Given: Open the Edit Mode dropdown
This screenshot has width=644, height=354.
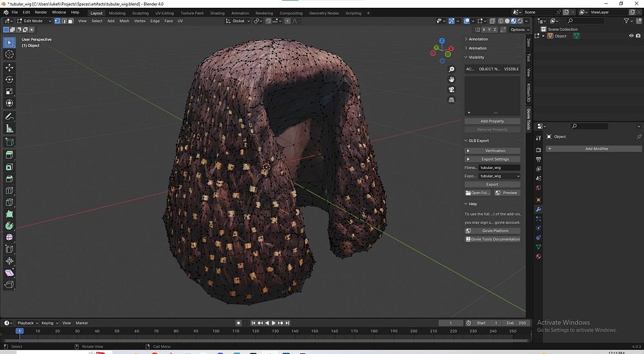Looking at the screenshot, I should pyautogui.click(x=33, y=21).
